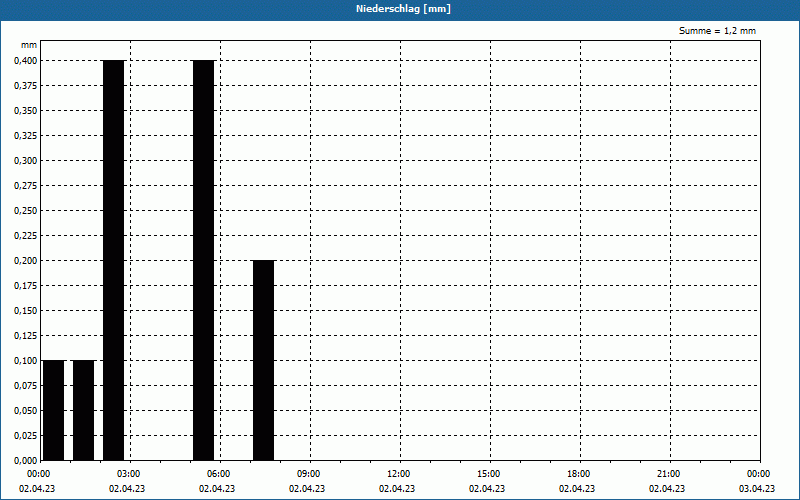Click the 06:00 time label
The width and height of the screenshot is (800, 500).
(x=218, y=474)
